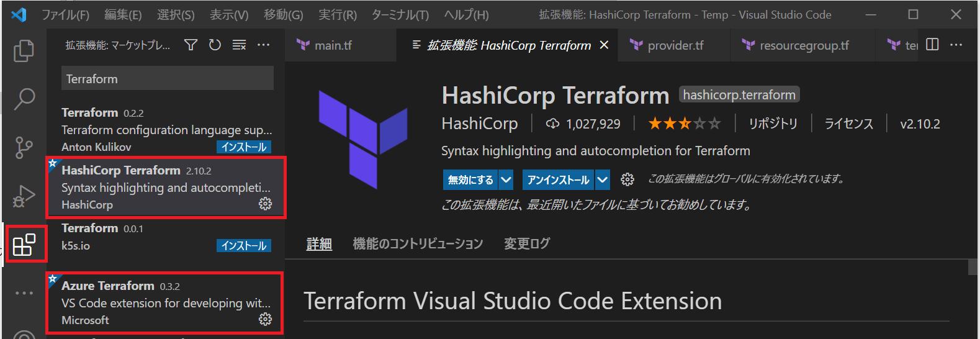Refresh the extensions list
980x339 pixels.
[x=215, y=45]
